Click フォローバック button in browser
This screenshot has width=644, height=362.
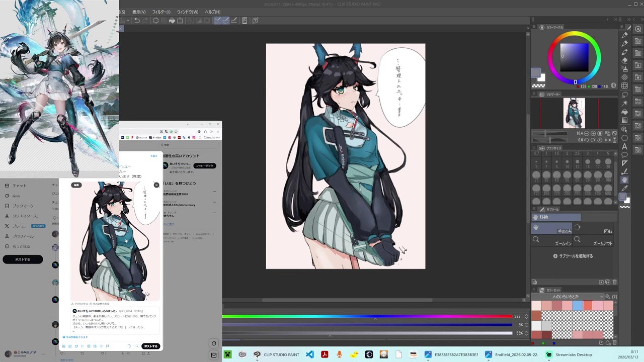[205, 165]
